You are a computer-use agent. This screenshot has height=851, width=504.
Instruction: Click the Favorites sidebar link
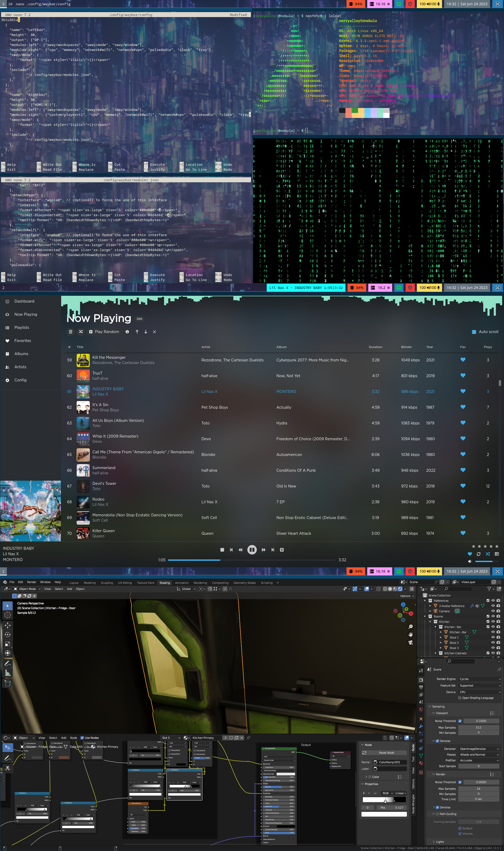(x=22, y=340)
